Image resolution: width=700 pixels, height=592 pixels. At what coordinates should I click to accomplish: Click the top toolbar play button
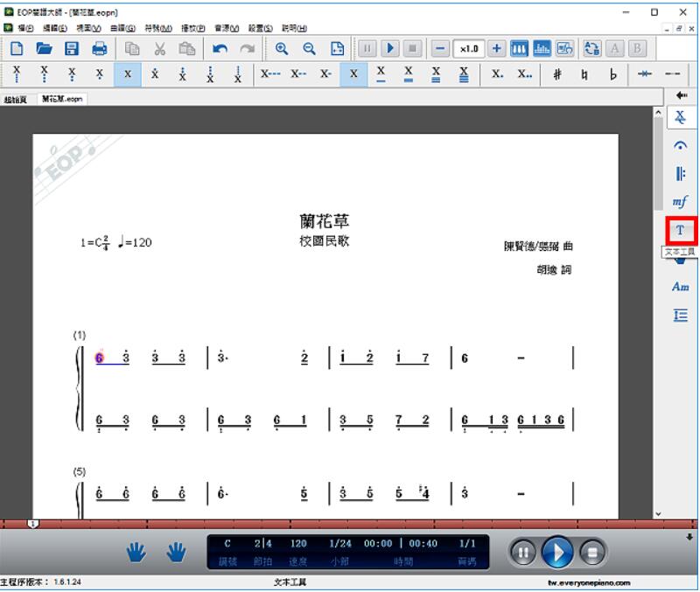pyautogui.click(x=390, y=48)
